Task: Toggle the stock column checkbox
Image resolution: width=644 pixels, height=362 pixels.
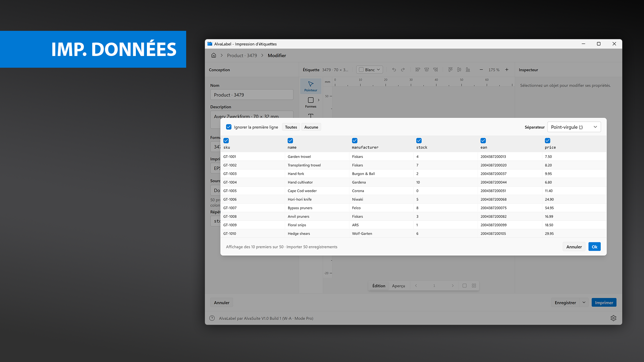Action: pyautogui.click(x=419, y=140)
